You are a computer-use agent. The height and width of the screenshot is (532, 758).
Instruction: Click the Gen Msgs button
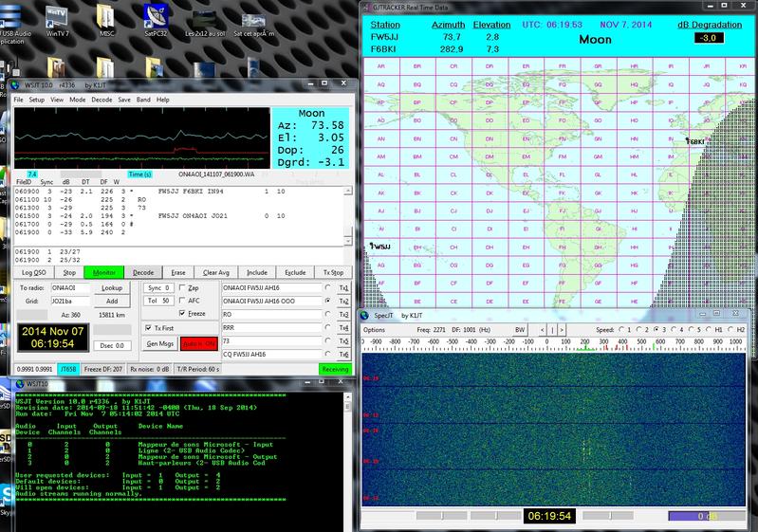159,343
